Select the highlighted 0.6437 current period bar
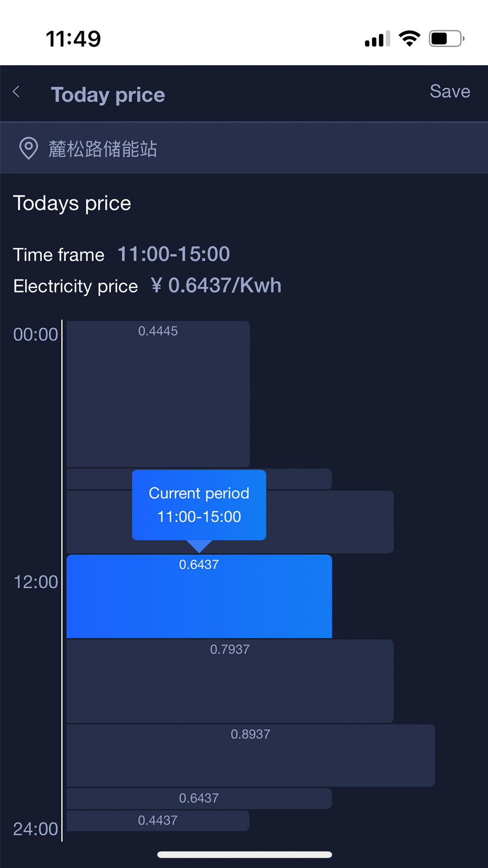Image resolution: width=488 pixels, height=868 pixels. pos(199,596)
